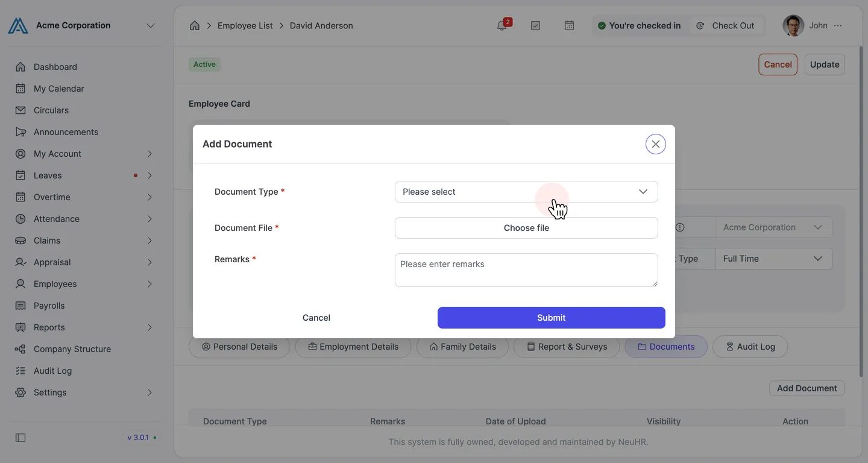This screenshot has height=463, width=868.
Task: Click the Update button at top right
Action: point(825,65)
